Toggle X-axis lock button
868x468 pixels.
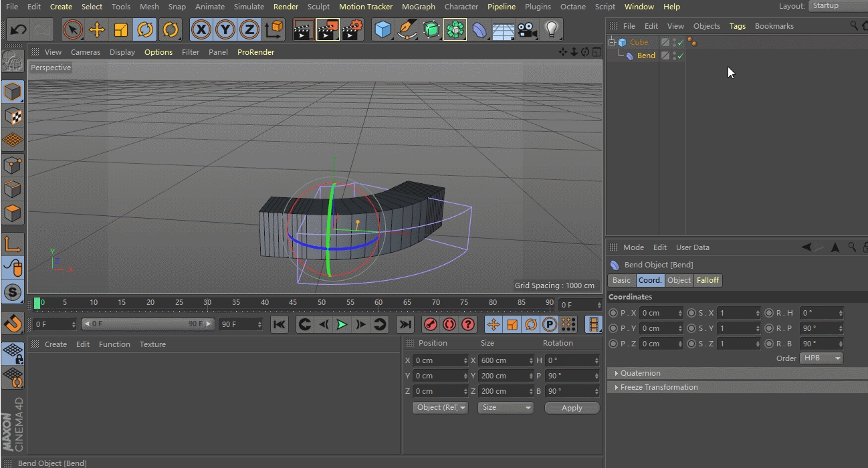click(x=201, y=30)
